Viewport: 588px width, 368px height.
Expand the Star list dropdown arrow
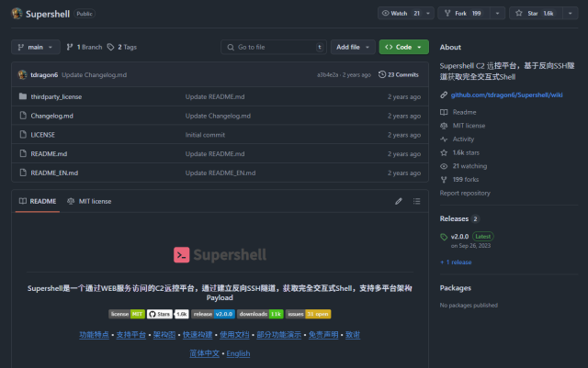[569, 14]
